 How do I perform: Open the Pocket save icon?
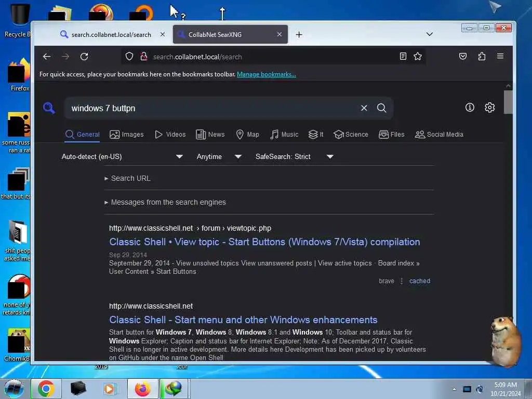[463, 56]
